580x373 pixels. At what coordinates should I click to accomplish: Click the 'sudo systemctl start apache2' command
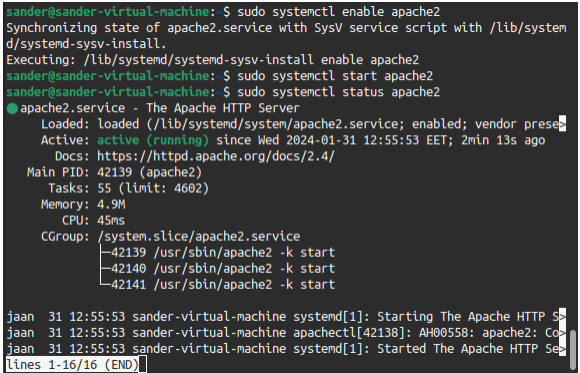point(335,76)
